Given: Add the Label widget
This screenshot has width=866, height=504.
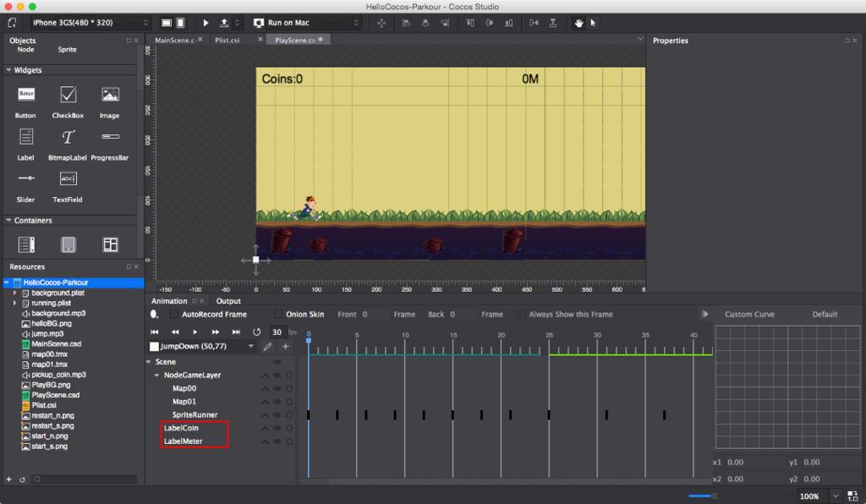Looking at the screenshot, I should pyautogui.click(x=25, y=144).
